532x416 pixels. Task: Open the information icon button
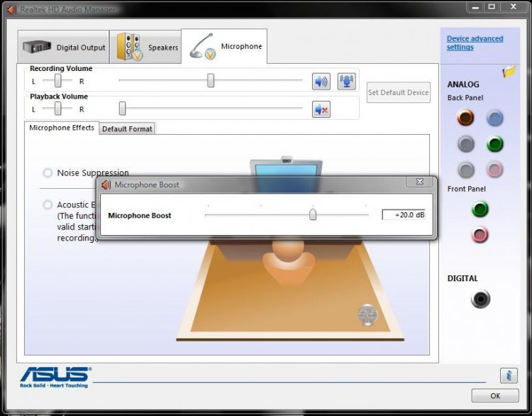509,376
